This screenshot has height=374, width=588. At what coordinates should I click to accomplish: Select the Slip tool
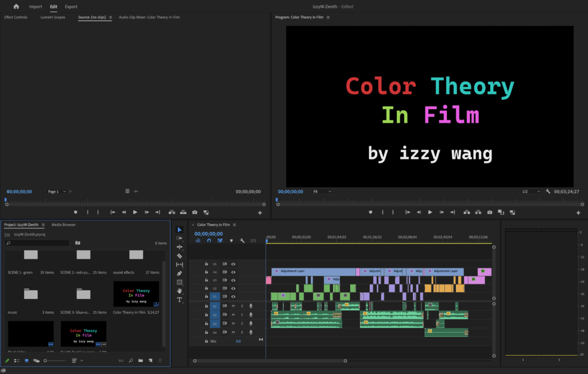[x=179, y=264]
